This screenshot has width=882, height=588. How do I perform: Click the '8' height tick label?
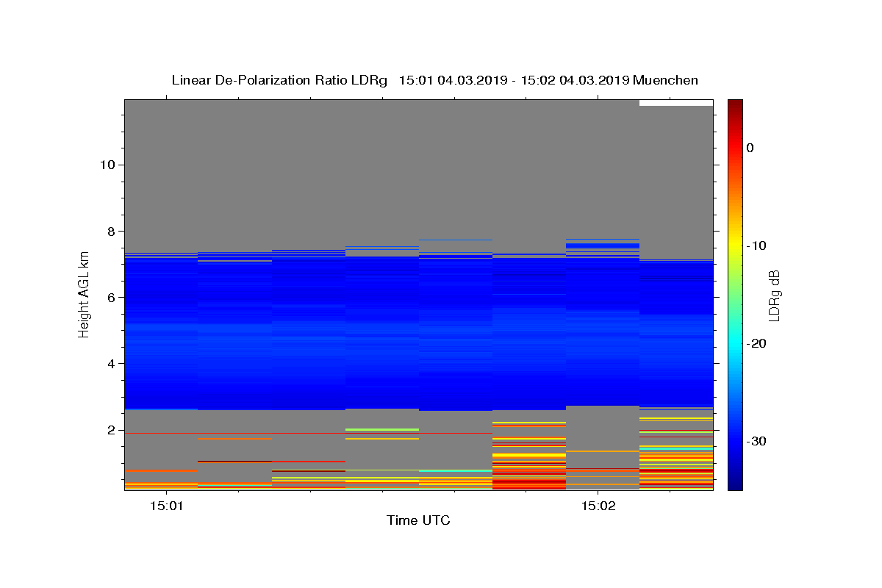(110, 231)
